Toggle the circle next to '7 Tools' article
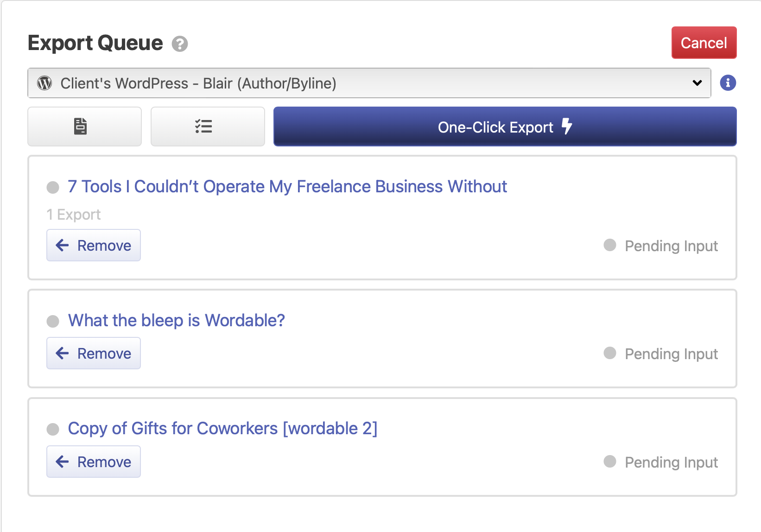The width and height of the screenshot is (761, 532). [x=52, y=187]
